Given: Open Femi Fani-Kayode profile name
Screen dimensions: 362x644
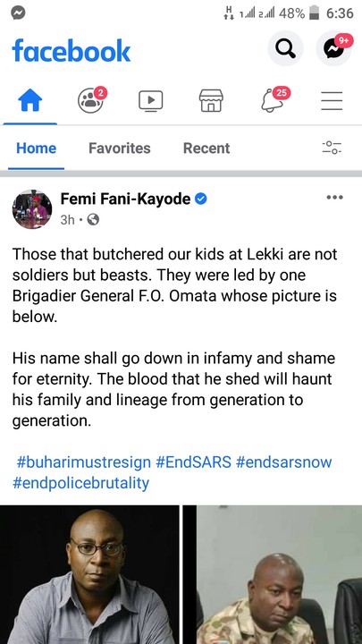Looking at the screenshot, I should point(126,199).
